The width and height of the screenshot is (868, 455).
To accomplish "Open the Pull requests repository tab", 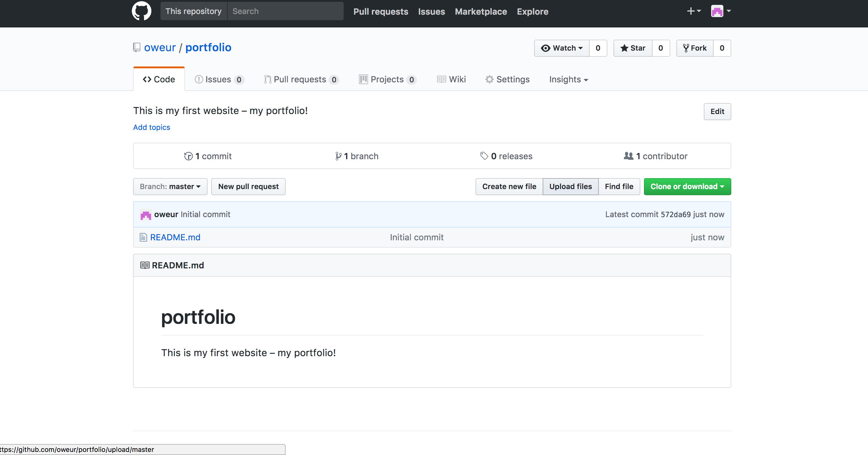I will [301, 80].
